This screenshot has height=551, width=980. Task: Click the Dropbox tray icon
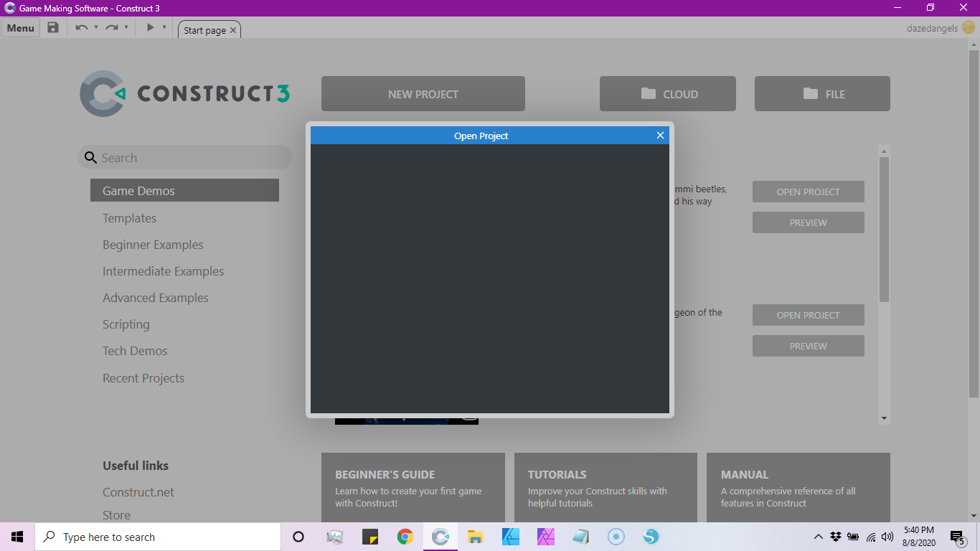point(836,537)
